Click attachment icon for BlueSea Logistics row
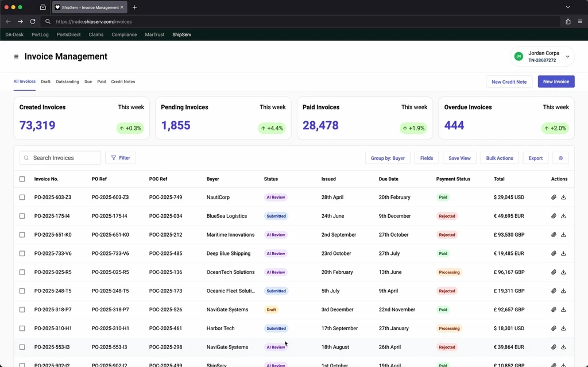 pyautogui.click(x=554, y=216)
